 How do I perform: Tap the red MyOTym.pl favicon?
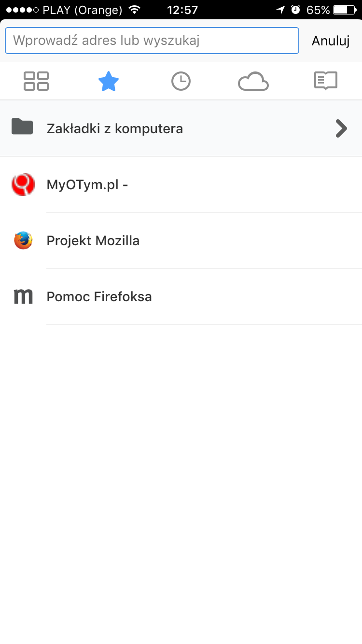coord(23,184)
